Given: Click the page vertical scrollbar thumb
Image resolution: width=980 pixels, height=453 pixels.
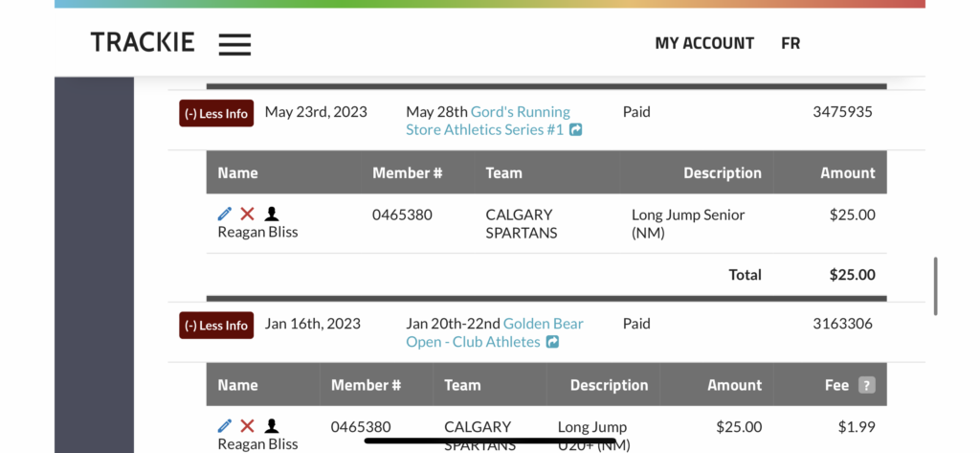Looking at the screenshot, I should (935, 285).
